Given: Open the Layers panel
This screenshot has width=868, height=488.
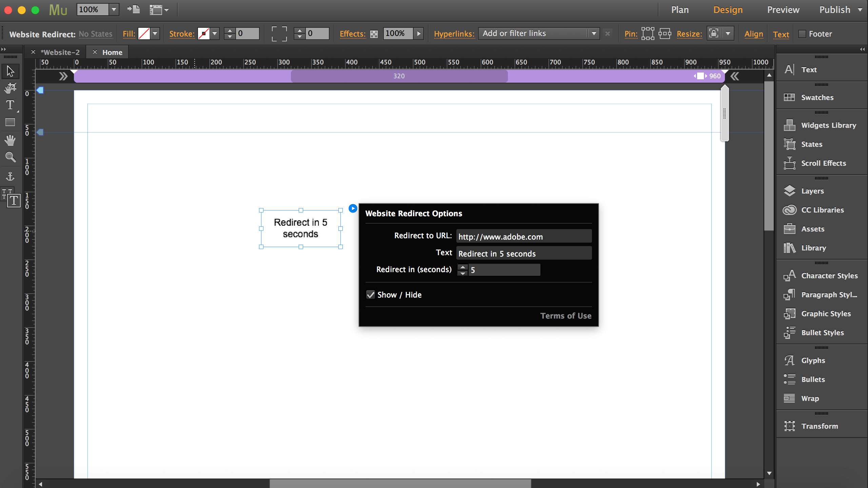Looking at the screenshot, I should [812, 191].
